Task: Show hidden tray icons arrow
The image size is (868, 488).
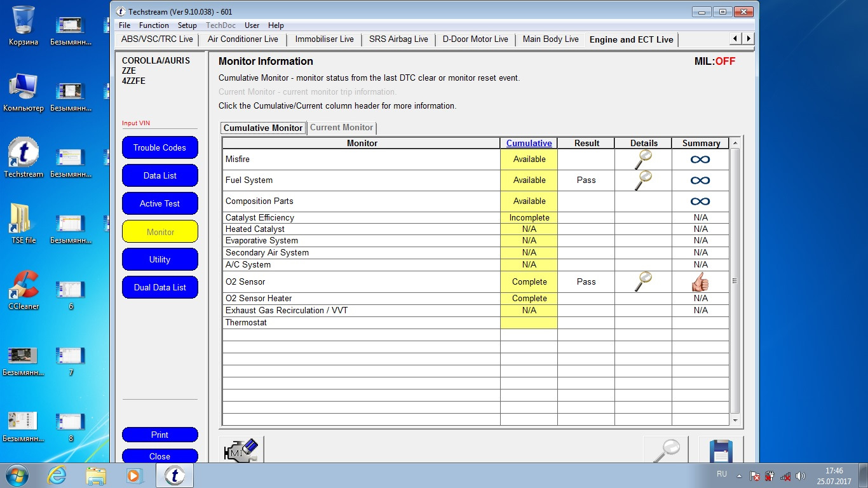Action: pos(739,475)
